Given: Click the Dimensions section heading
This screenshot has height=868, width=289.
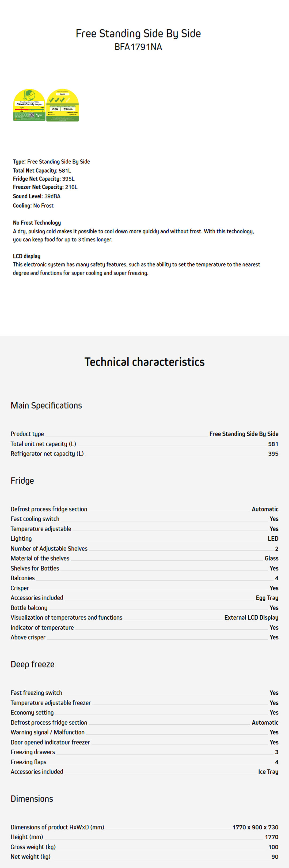Looking at the screenshot, I should coord(32,799).
